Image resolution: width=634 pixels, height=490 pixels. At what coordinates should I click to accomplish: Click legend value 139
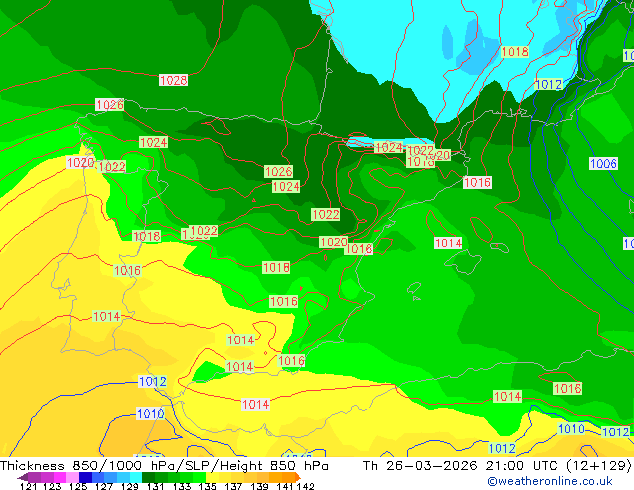tap(259, 486)
